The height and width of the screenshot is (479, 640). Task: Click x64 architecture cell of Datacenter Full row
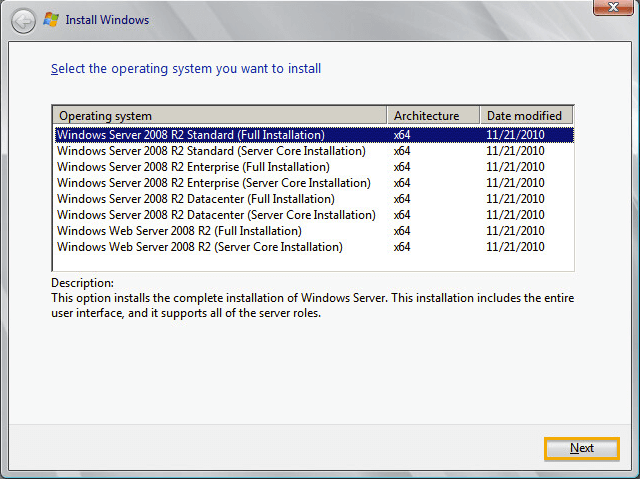pyautogui.click(x=402, y=199)
